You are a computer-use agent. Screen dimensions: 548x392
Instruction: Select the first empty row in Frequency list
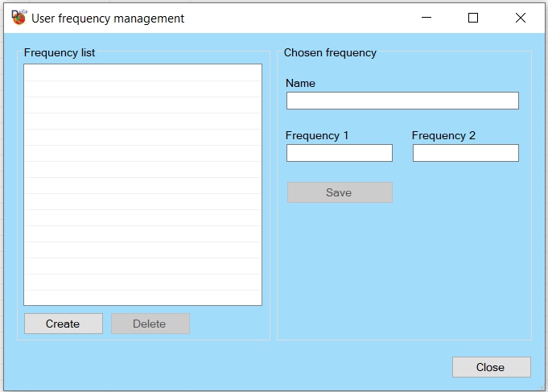[x=142, y=73]
